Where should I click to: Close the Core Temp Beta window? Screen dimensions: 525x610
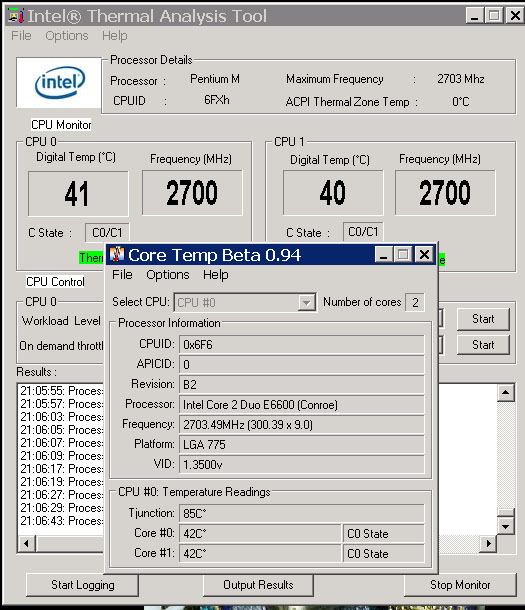coord(424,255)
